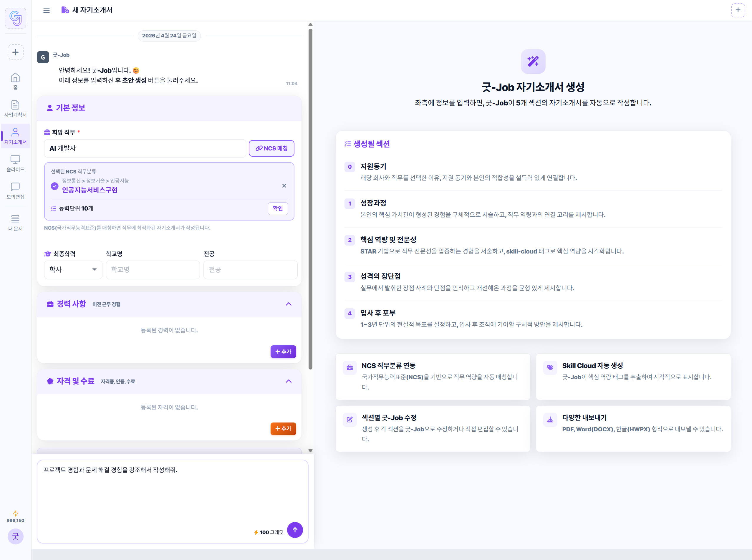The height and width of the screenshot is (560, 752).
Task: Click the purple send arrow button
Action: (295, 529)
